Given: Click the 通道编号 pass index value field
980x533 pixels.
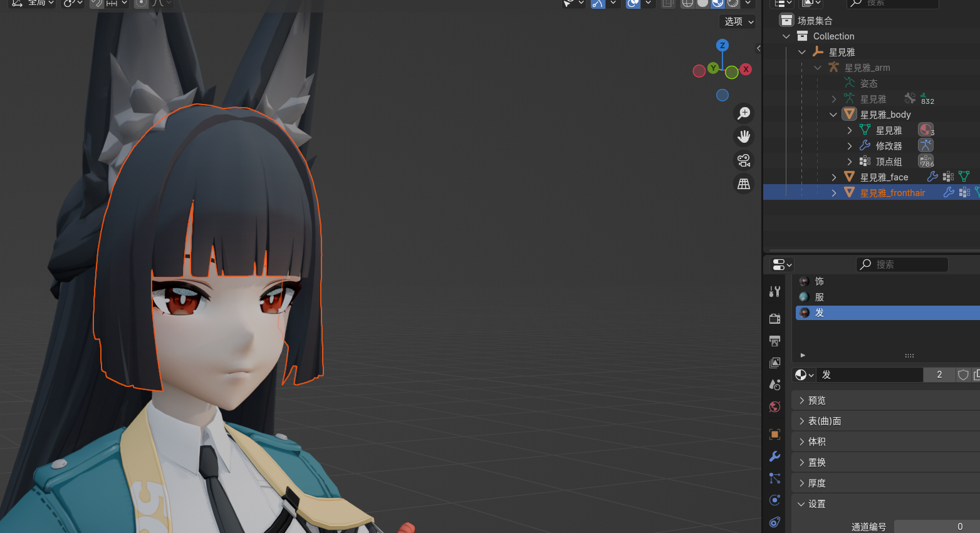Looking at the screenshot, I should tap(937, 526).
